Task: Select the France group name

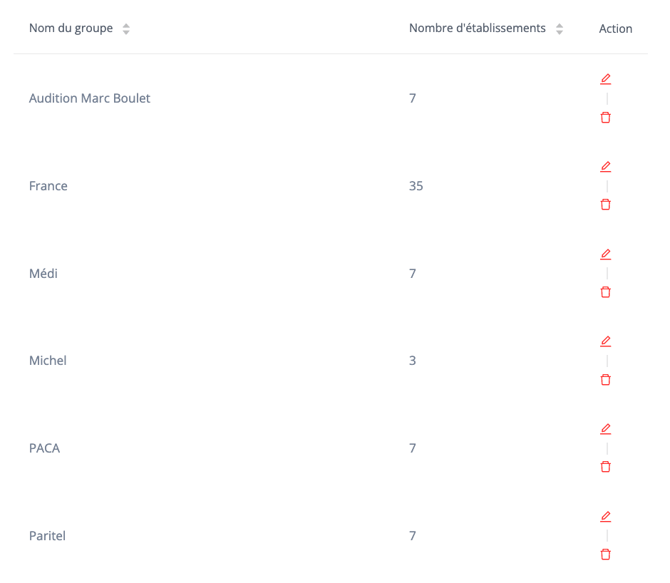Action: pos(48,186)
